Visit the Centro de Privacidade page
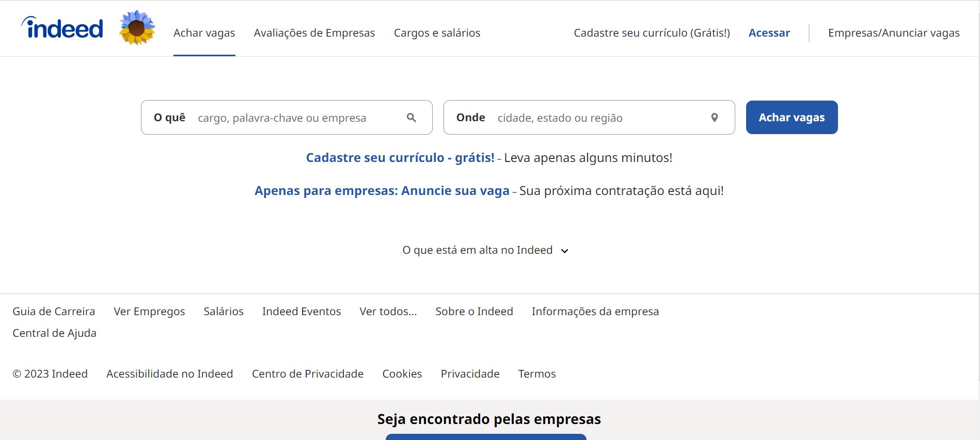The width and height of the screenshot is (980, 440). [x=307, y=373]
